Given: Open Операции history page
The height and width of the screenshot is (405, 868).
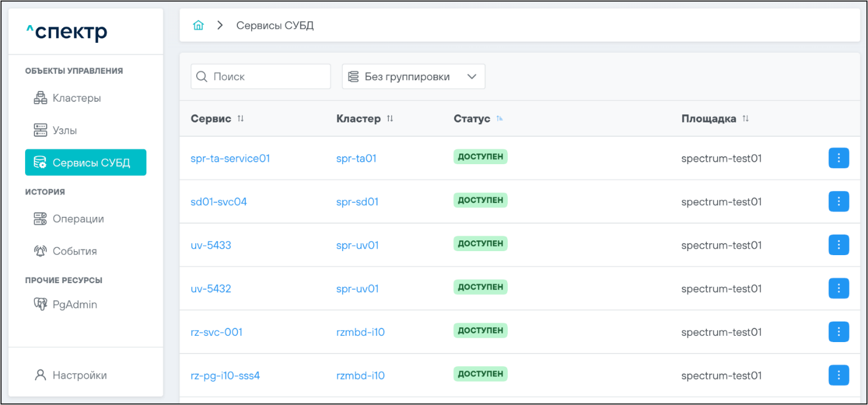Looking at the screenshot, I should point(78,219).
